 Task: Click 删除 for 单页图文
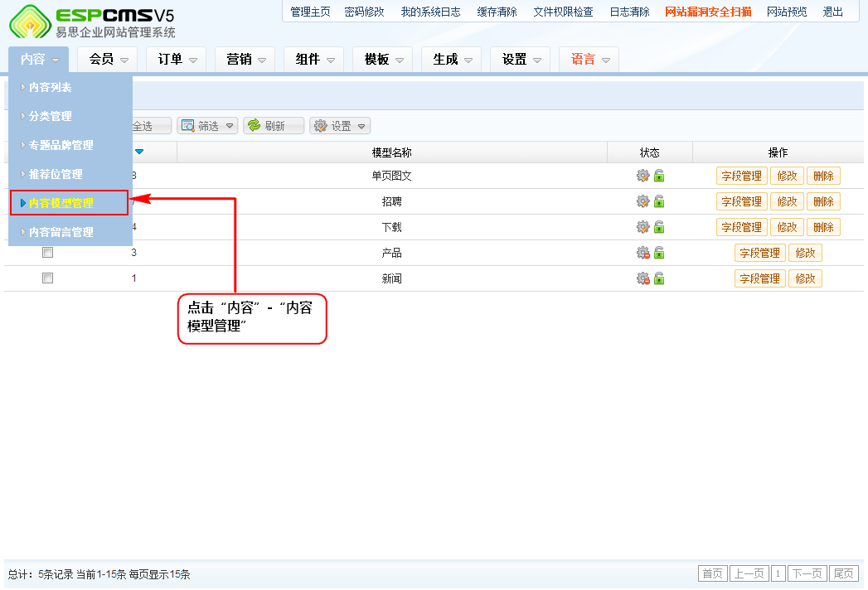coord(823,176)
